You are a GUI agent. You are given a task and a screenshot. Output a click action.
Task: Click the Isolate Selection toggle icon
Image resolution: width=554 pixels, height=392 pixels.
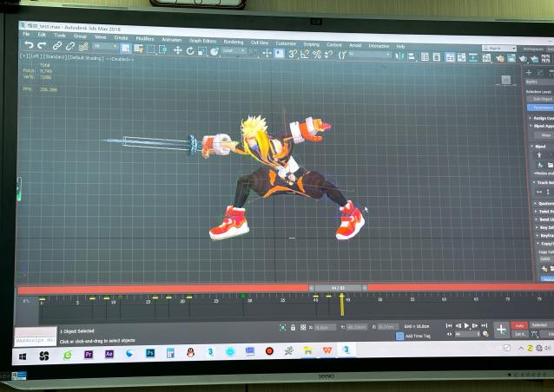283,328
